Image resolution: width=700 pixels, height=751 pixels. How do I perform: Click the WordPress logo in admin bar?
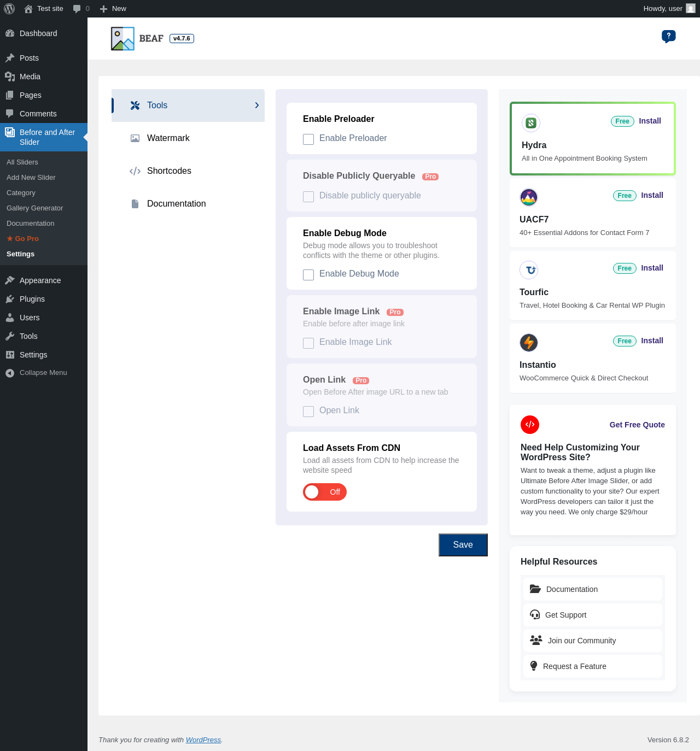[x=9, y=9]
